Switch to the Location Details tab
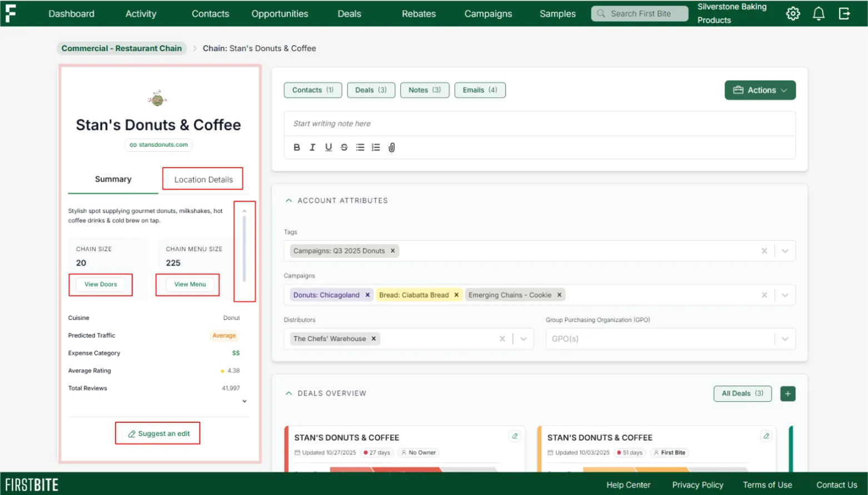The image size is (868, 495). point(204,179)
